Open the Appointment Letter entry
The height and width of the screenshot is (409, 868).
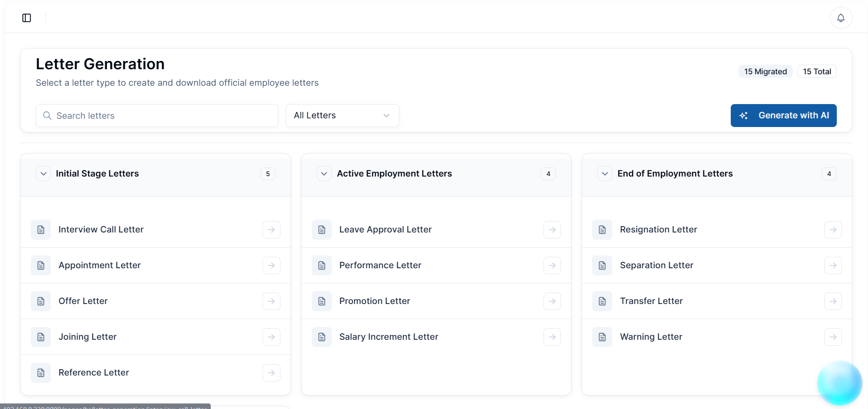(x=100, y=265)
